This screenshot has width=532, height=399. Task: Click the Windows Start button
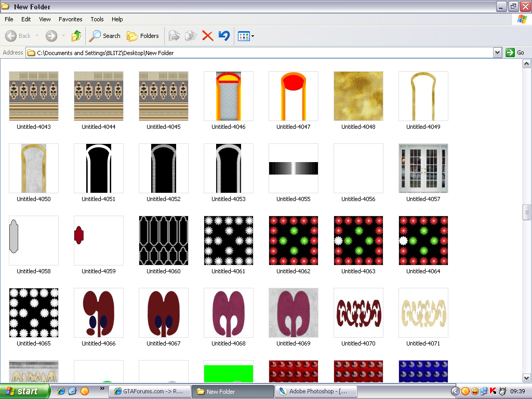tap(25, 391)
